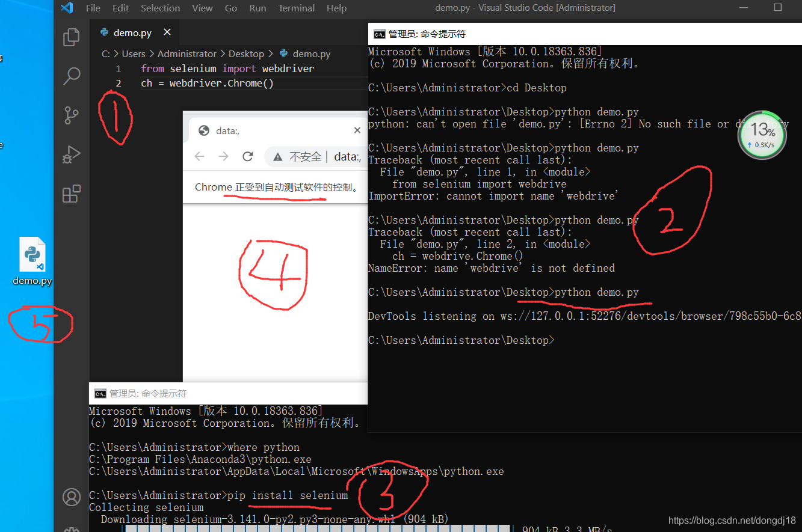Maximize the VS Code window
The height and width of the screenshot is (532, 802).
(778, 8)
